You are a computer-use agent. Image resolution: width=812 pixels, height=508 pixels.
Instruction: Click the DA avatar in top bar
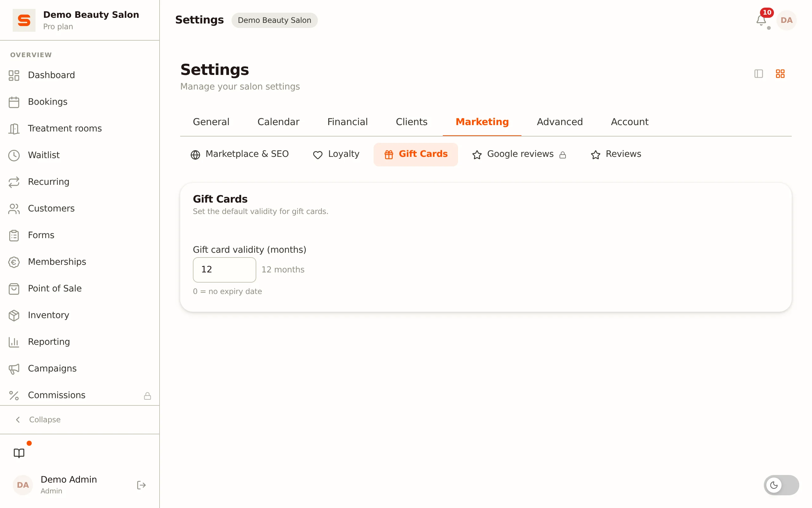tap(786, 20)
